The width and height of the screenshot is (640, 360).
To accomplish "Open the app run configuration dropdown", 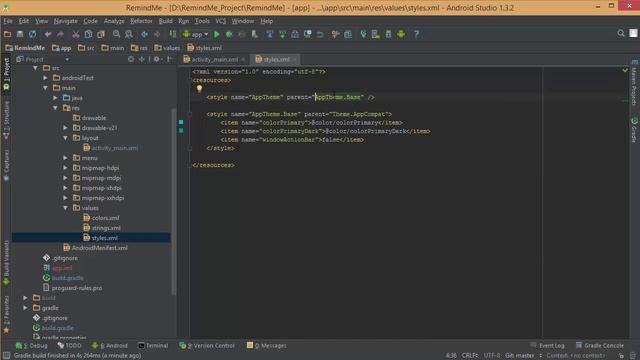I will [x=195, y=35].
